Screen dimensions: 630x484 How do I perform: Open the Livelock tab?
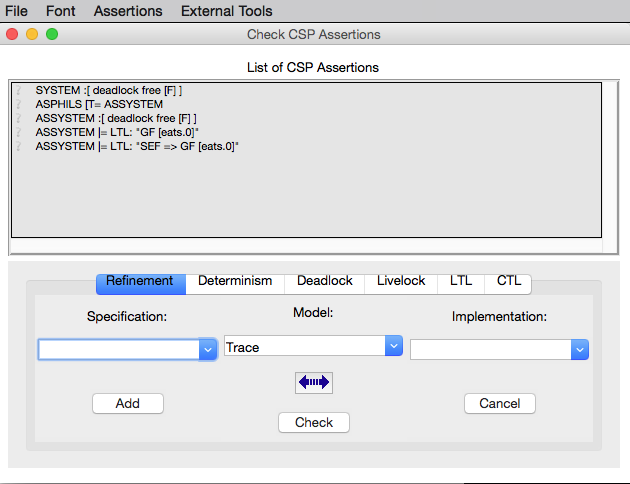click(401, 281)
